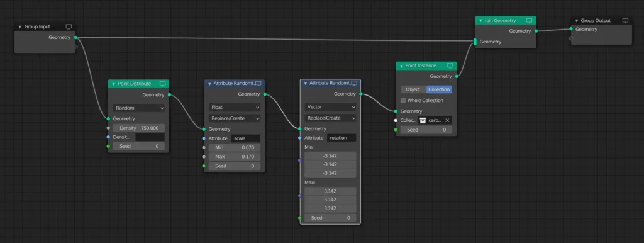
Task: Open the Random distribution method dropdown
Action: (139, 108)
